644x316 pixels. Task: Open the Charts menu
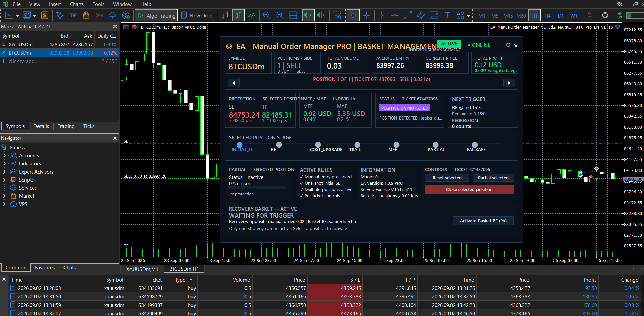(x=77, y=4)
